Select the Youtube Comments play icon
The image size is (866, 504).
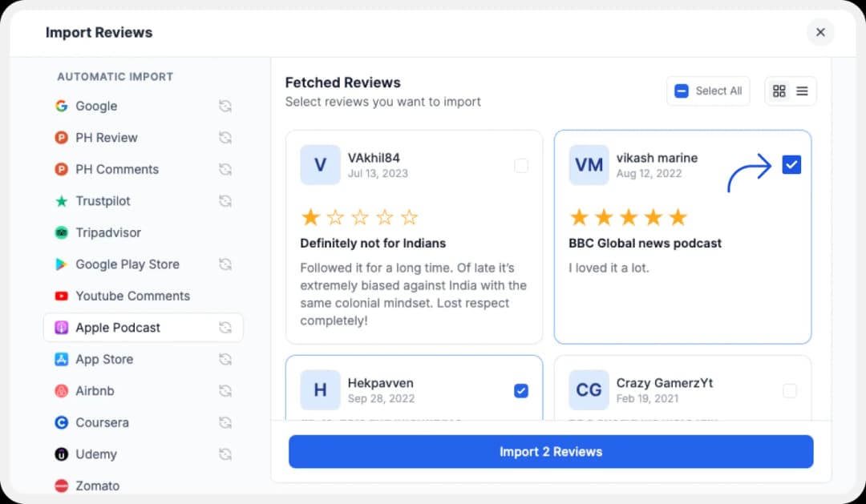click(x=63, y=296)
